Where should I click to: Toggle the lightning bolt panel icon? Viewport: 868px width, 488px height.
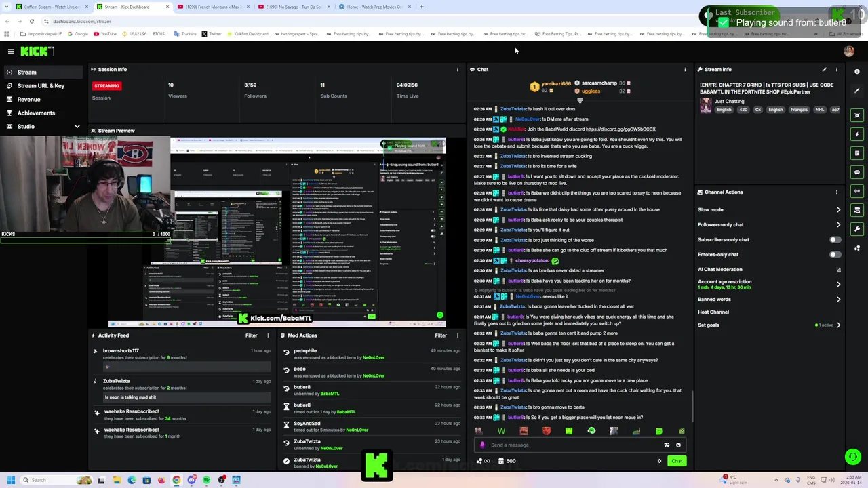857,134
